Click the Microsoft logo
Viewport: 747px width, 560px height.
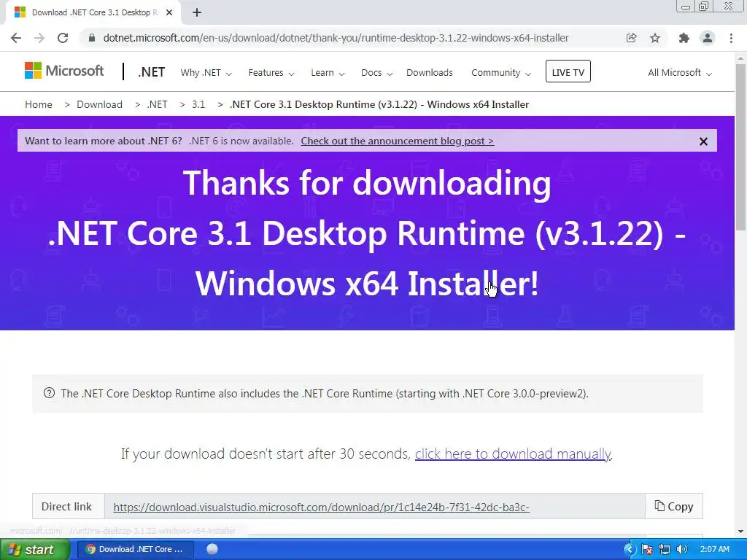(64, 71)
